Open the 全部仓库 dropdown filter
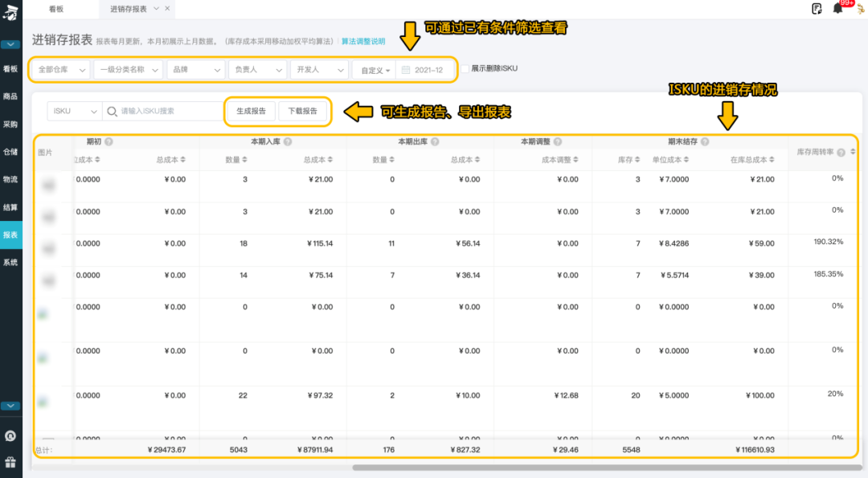 coord(60,69)
